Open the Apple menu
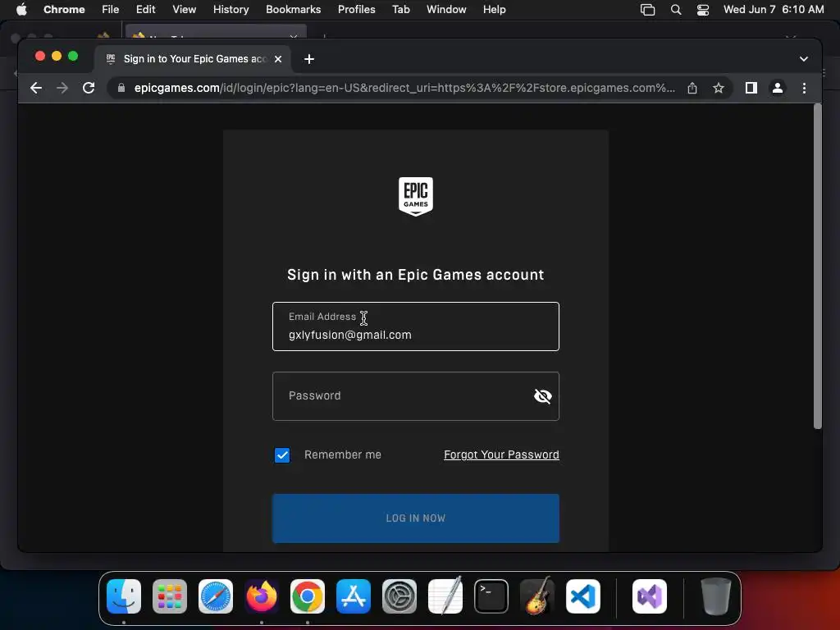The height and width of the screenshot is (630, 840). coord(21,10)
